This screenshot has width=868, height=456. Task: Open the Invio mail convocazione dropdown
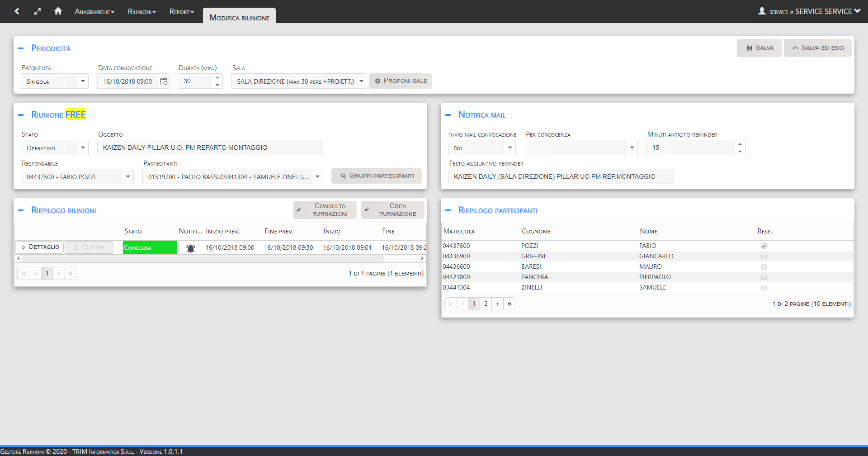click(x=510, y=148)
